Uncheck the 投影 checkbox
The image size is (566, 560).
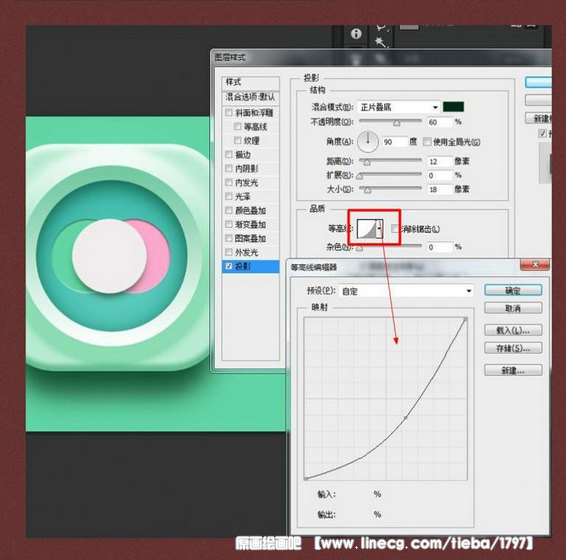[228, 266]
